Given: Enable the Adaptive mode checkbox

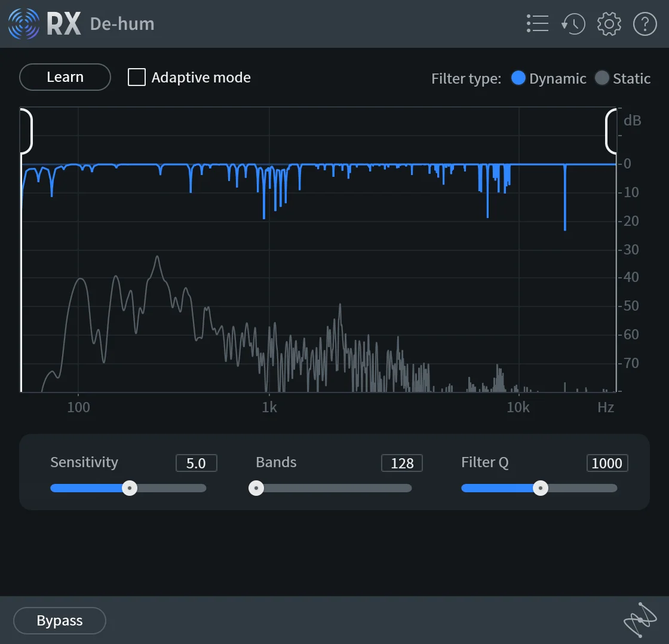Looking at the screenshot, I should pyautogui.click(x=137, y=77).
